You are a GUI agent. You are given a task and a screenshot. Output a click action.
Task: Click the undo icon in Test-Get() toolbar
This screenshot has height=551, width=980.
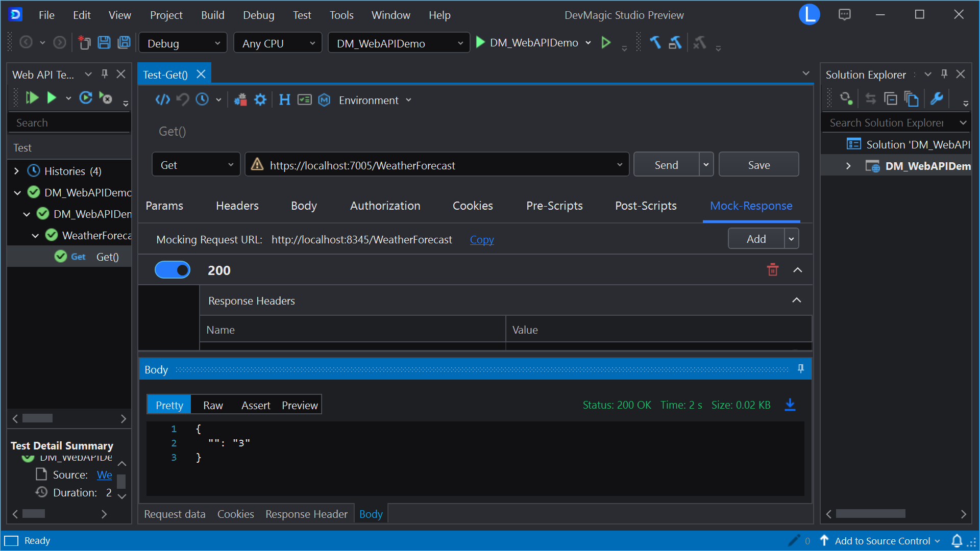[x=183, y=99]
